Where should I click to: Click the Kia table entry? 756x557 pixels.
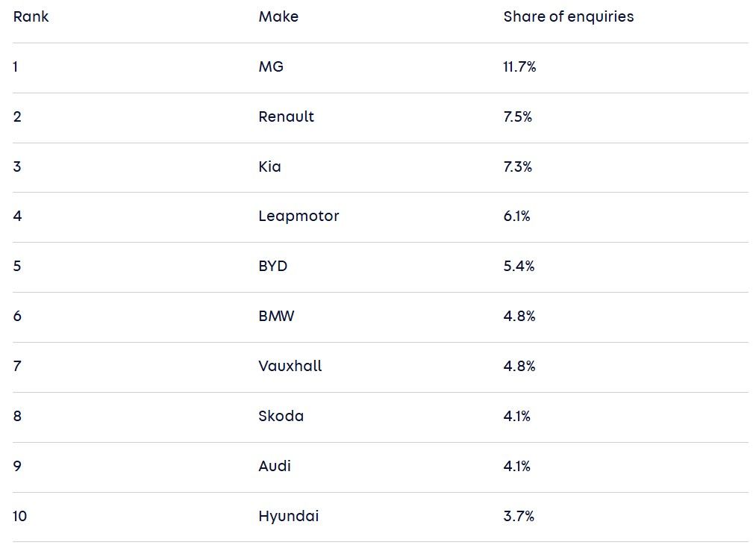pos(269,167)
